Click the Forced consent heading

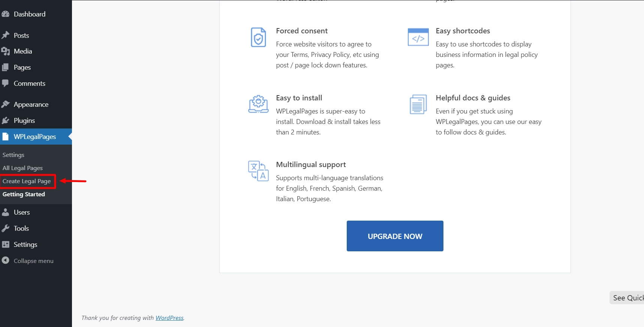tap(302, 31)
